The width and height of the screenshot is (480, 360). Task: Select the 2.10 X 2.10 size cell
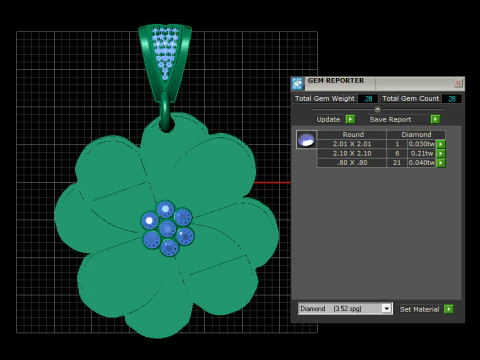tap(352, 153)
